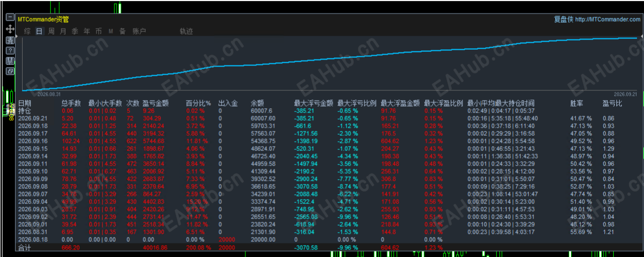Click the MTCommander资管 title

43,18
